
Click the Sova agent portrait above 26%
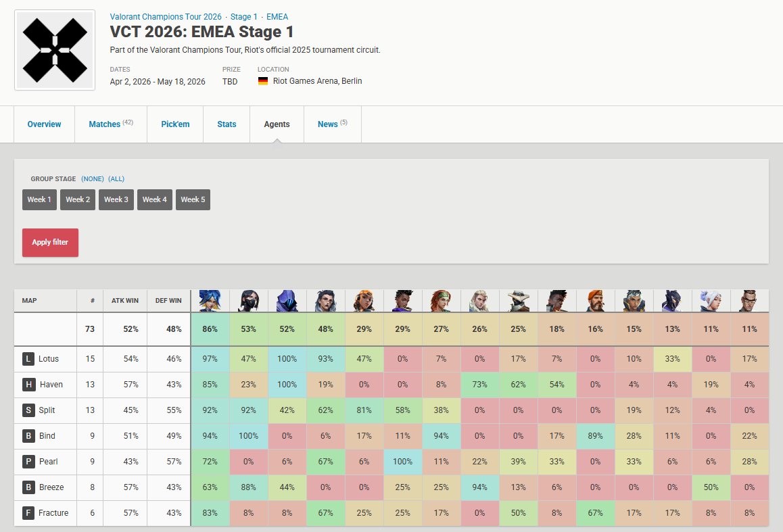[x=479, y=301]
